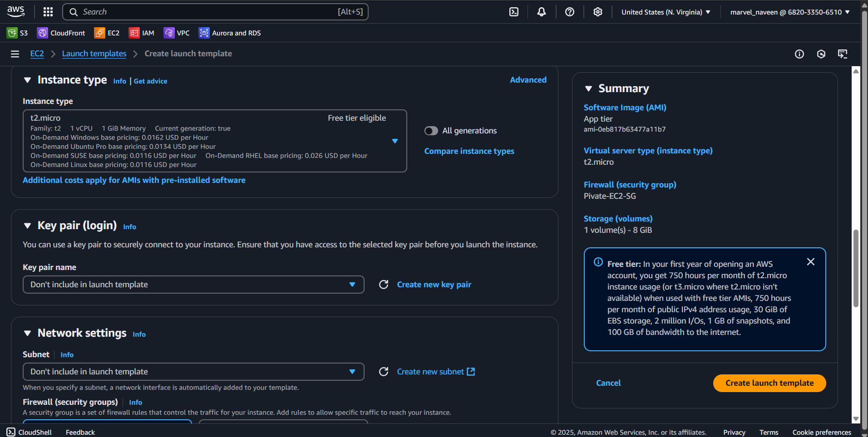Dismiss the Free tier notice

[811, 262]
